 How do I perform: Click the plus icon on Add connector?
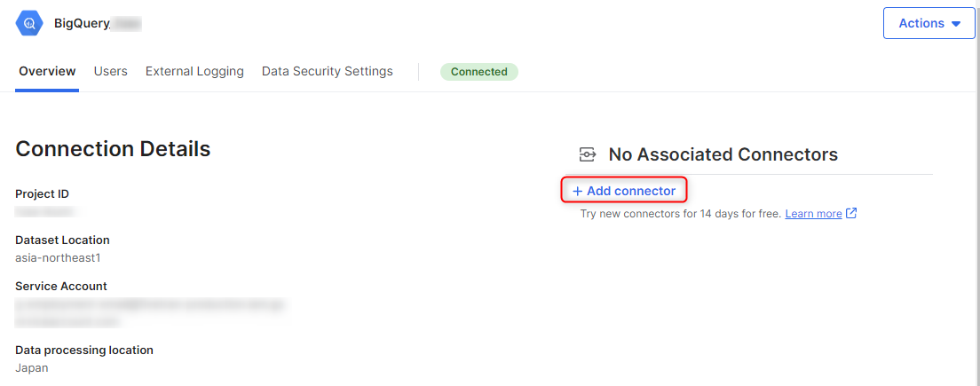[577, 191]
